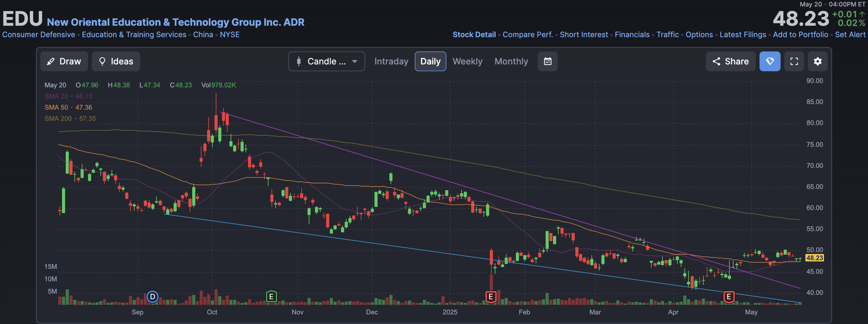Open Education & Training Services industry link

(134, 35)
